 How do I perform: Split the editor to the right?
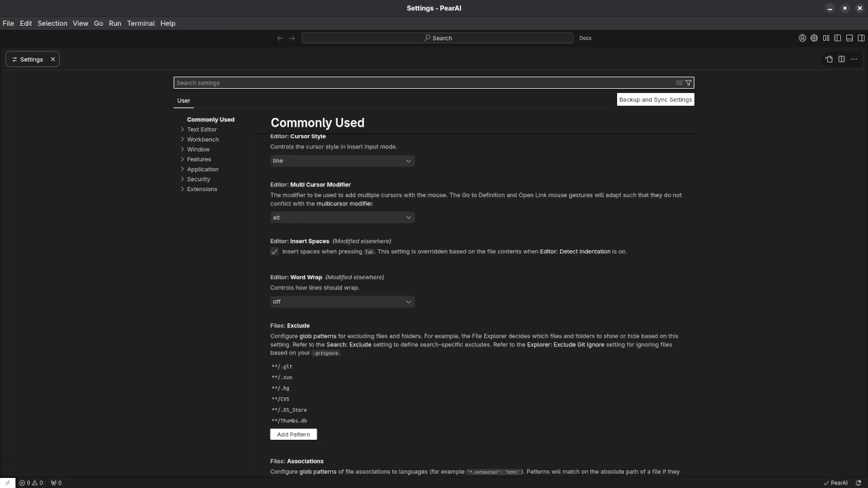[x=842, y=60]
